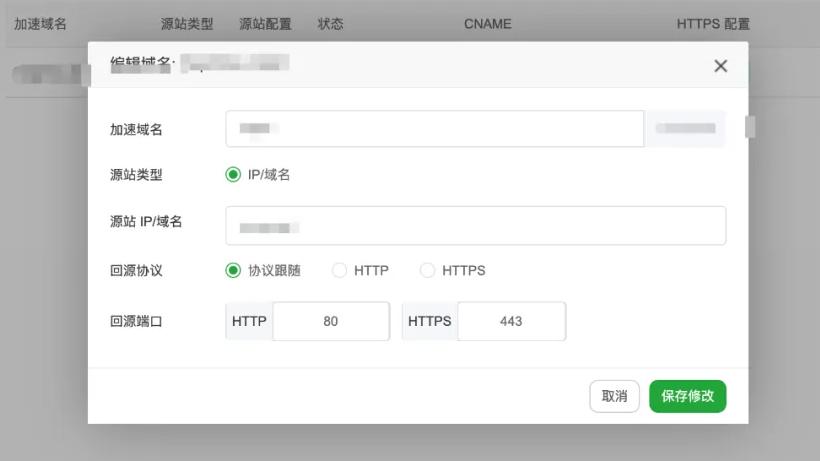Click the 加速域名 input field
The image size is (820, 461).
pyautogui.click(x=435, y=129)
